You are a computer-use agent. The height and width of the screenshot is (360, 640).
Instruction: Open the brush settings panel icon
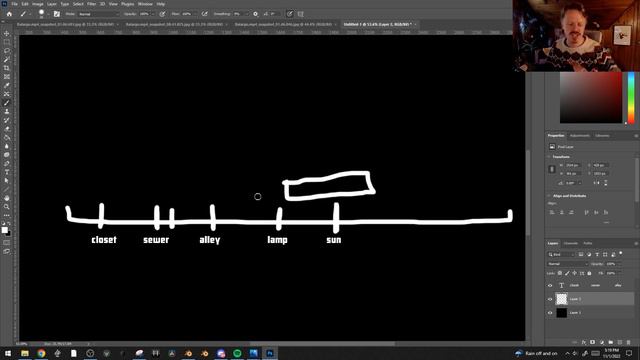pos(57,14)
